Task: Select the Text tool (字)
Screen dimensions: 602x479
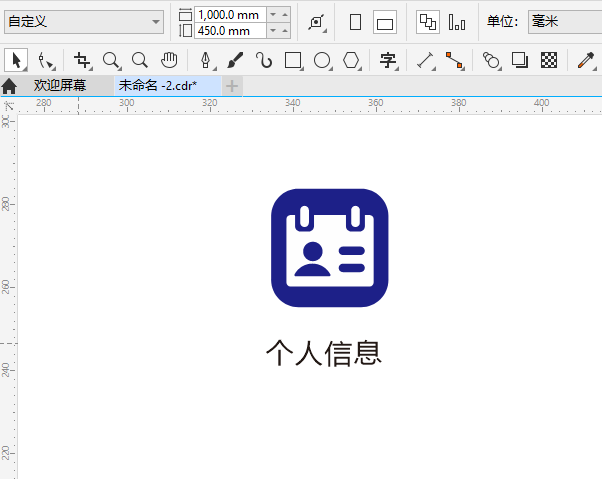Action: [388, 61]
